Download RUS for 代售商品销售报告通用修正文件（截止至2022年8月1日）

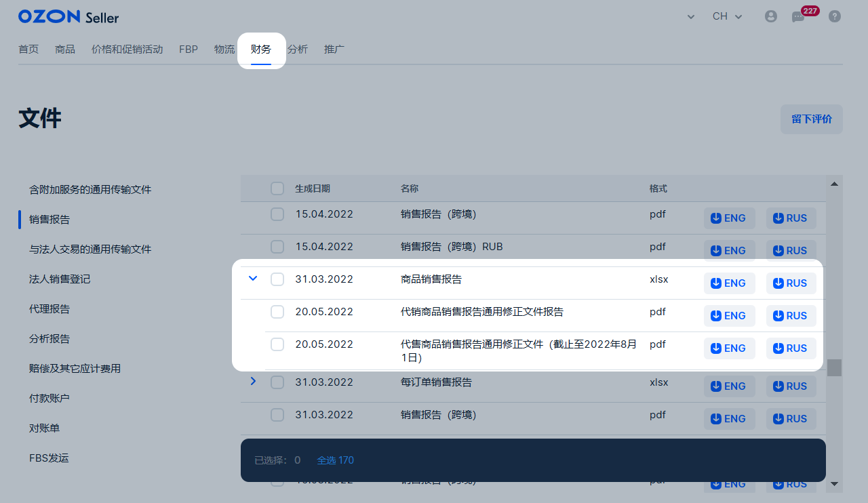coord(791,348)
